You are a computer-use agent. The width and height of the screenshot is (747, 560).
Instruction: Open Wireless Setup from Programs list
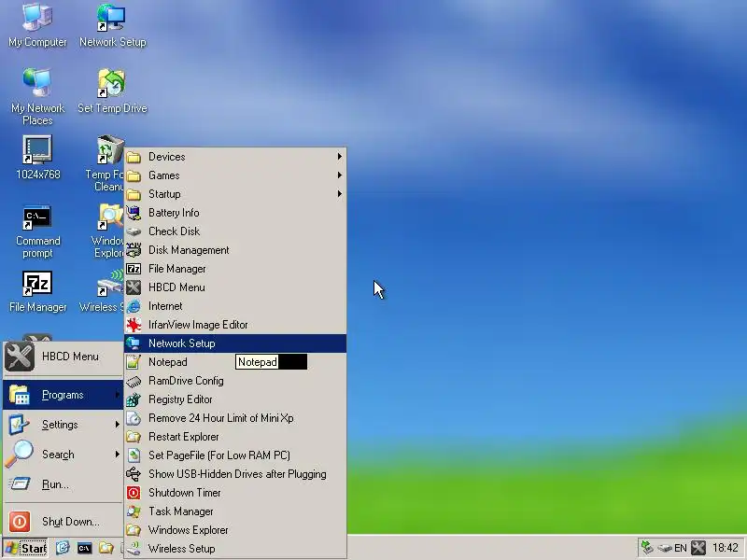click(235, 549)
